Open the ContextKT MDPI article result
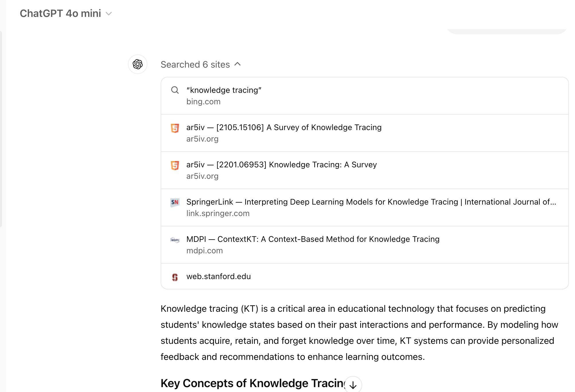 313,239
